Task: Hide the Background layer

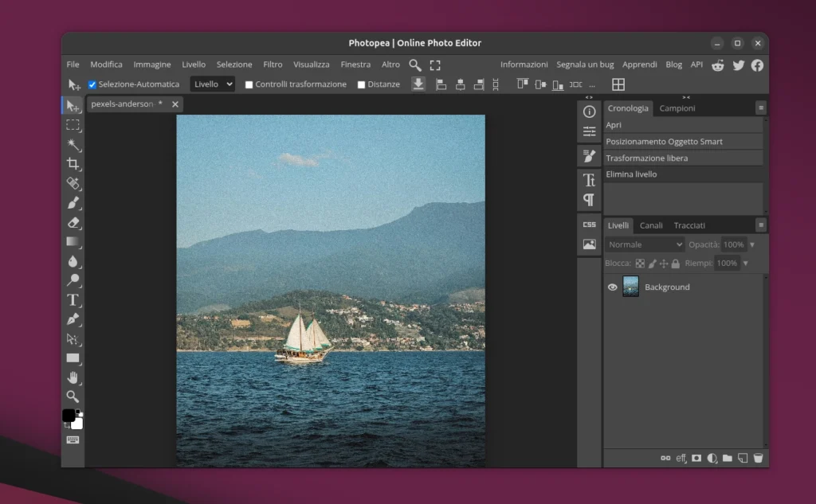Action: click(612, 287)
